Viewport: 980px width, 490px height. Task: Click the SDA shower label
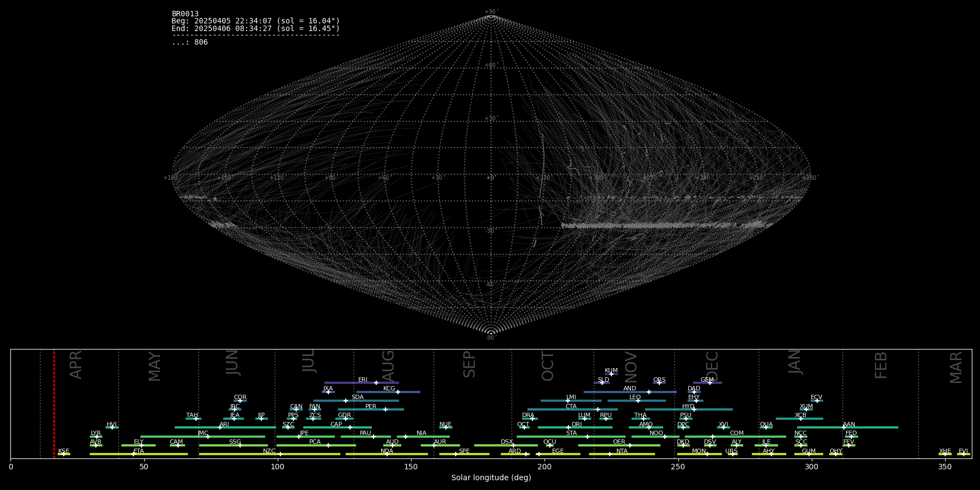pos(358,397)
